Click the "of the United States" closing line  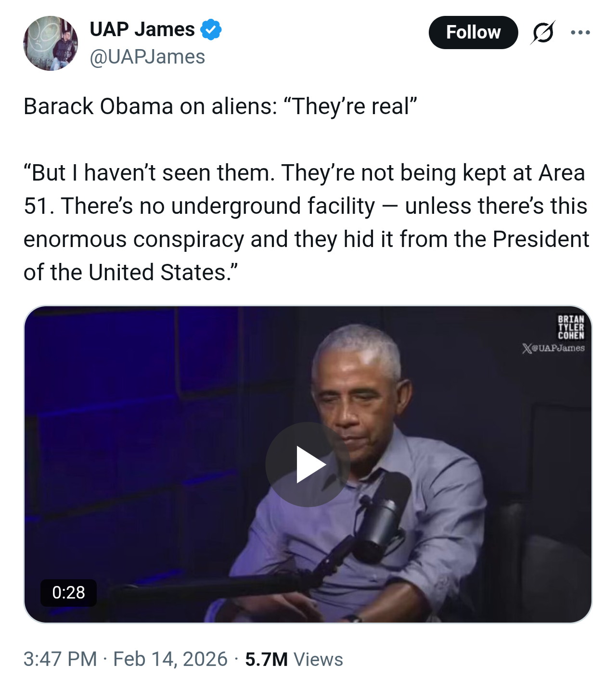tap(130, 273)
